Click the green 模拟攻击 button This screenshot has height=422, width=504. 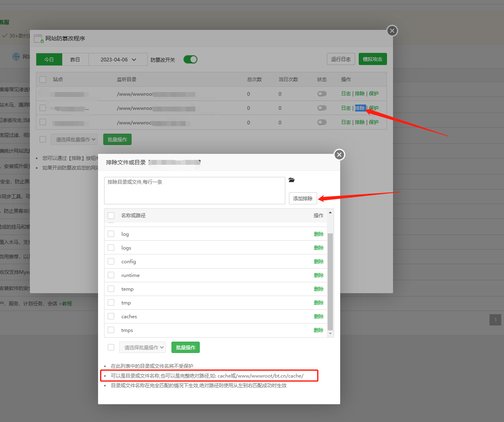[372, 59]
